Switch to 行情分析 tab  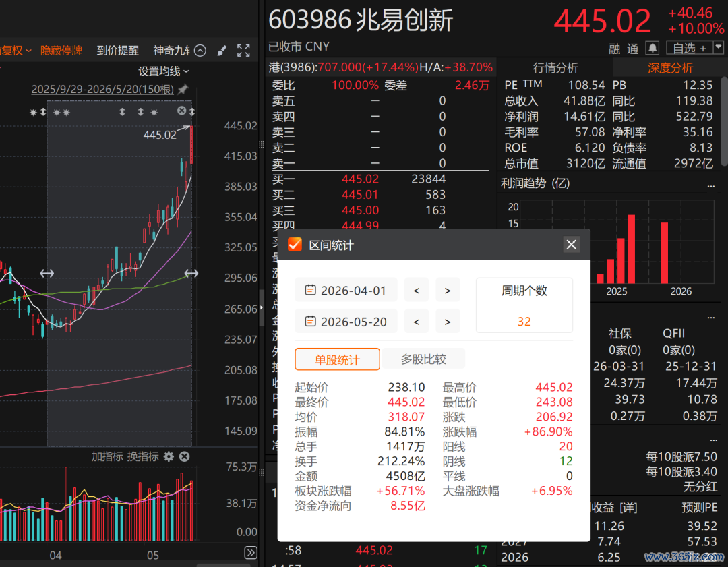[555, 68]
